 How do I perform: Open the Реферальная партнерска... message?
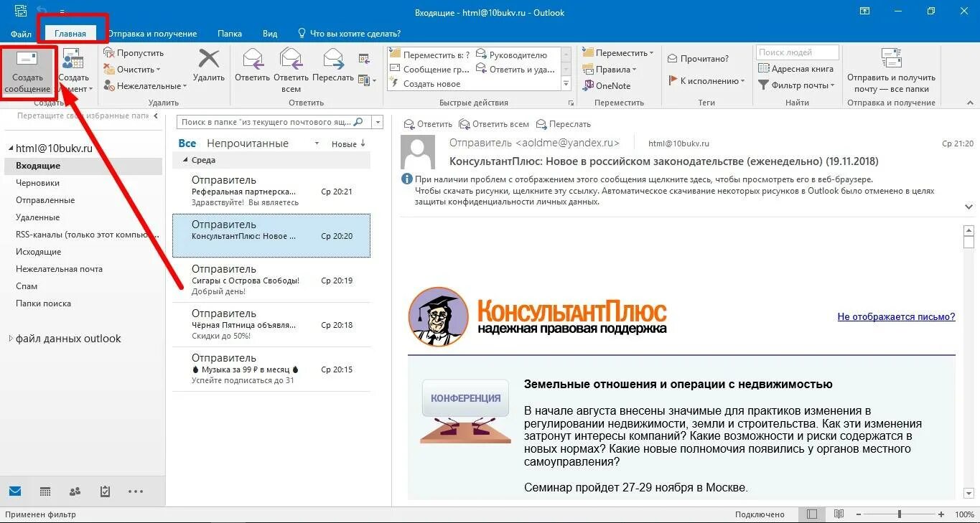coord(271,191)
